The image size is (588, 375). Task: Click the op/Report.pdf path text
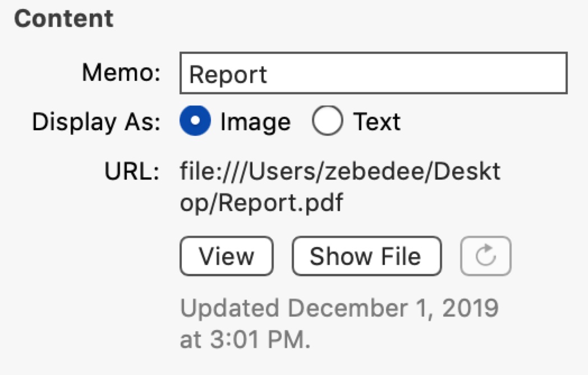click(261, 203)
